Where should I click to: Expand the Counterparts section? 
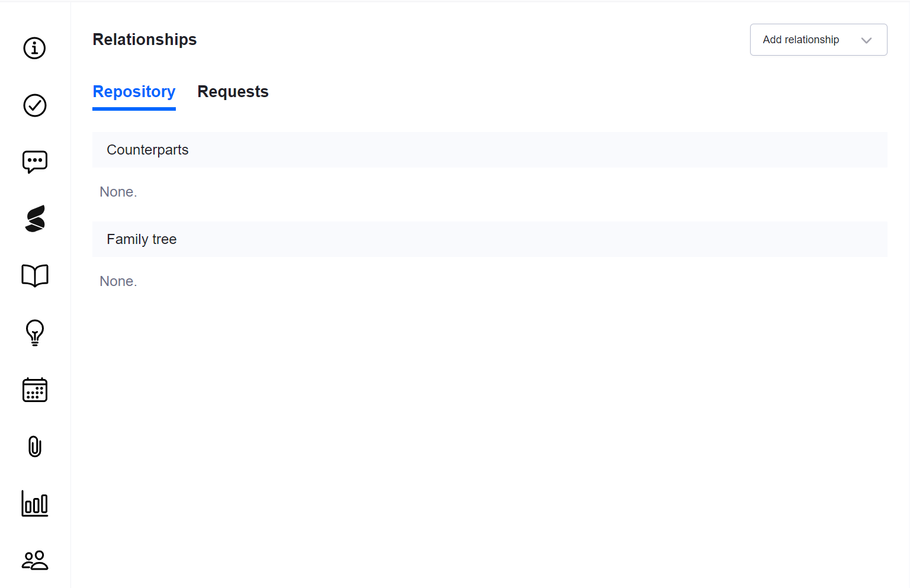[147, 150]
